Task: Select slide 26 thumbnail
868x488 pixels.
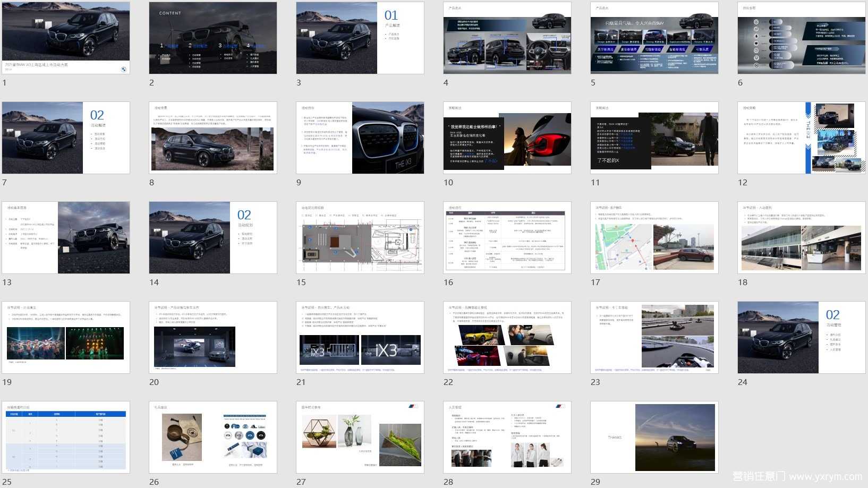Action: coord(213,437)
